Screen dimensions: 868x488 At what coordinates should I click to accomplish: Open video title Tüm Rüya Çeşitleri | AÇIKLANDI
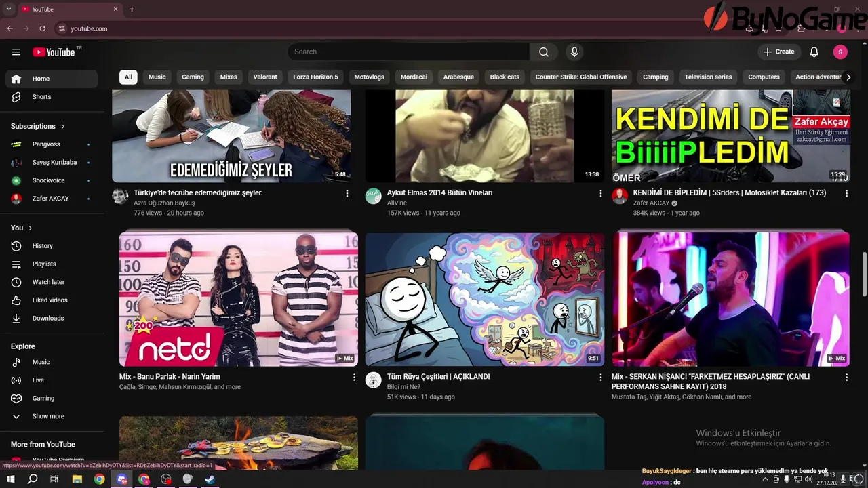coord(438,377)
